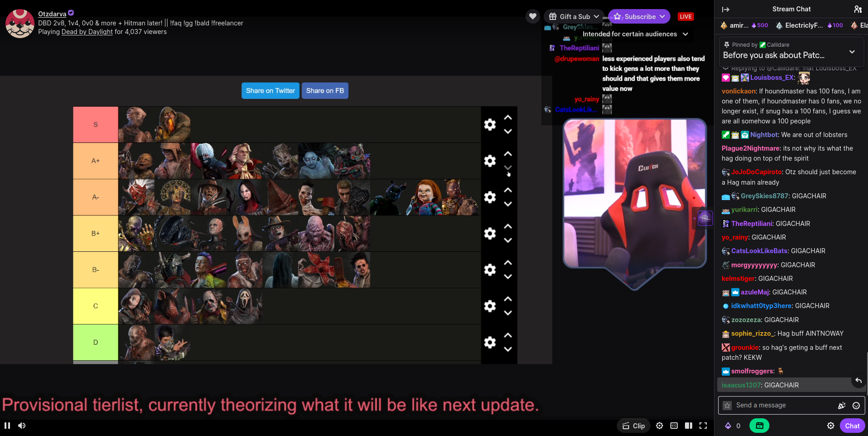Open Otzdarva channel name link
Viewport: 868px width, 436px height.
[x=52, y=14]
